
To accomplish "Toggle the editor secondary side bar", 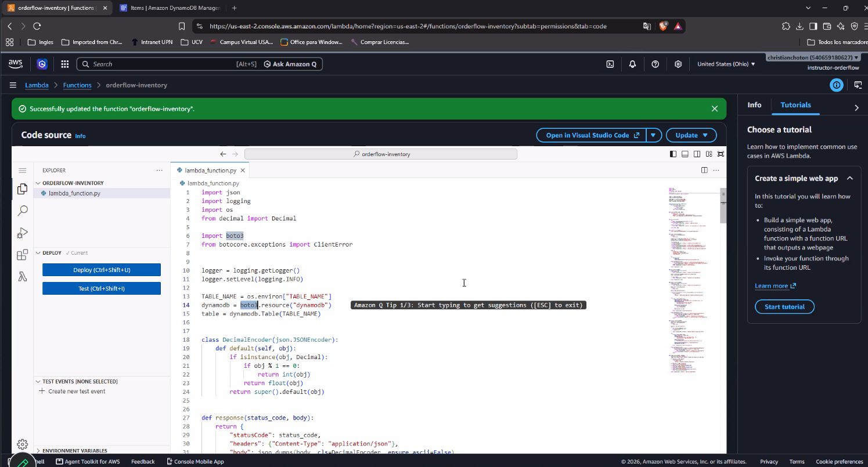I will coord(697,154).
